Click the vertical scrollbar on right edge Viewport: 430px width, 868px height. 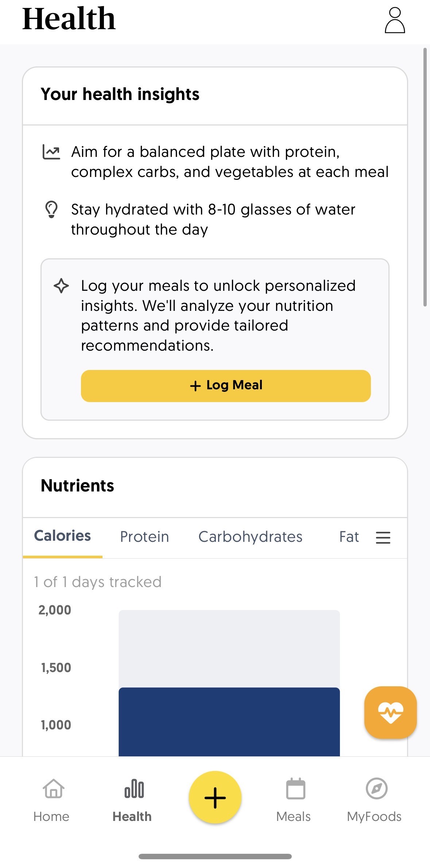(425, 177)
